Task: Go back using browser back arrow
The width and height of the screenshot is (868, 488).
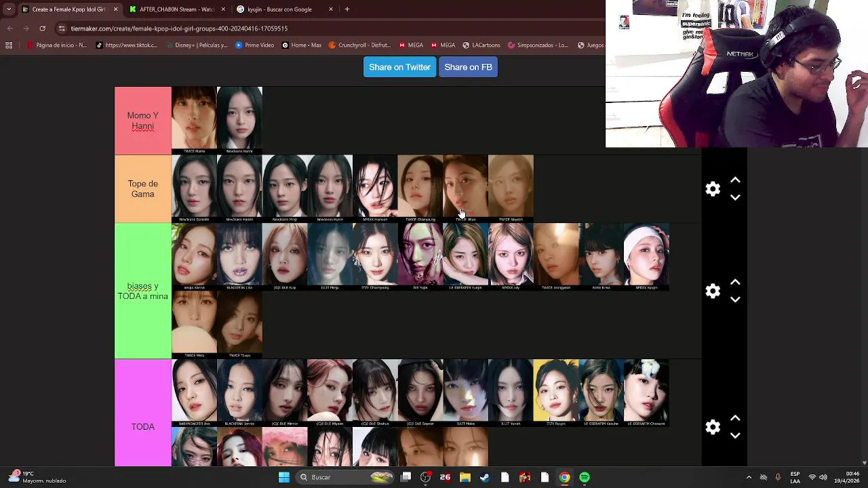Action: 9,28
